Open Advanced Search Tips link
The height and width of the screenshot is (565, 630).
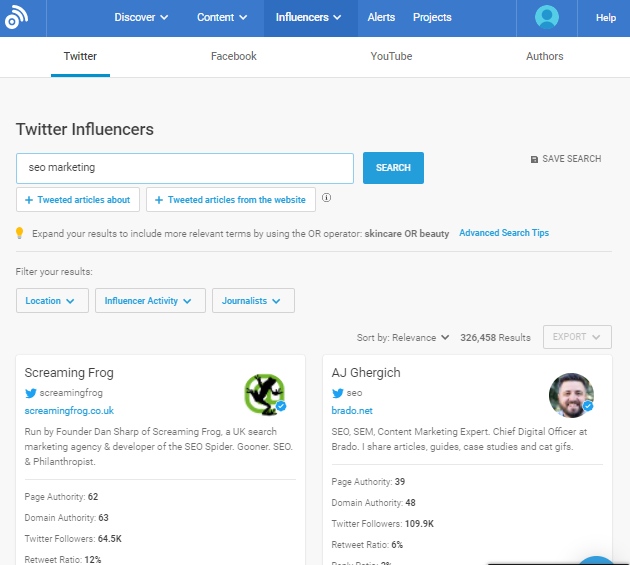(504, 233)
